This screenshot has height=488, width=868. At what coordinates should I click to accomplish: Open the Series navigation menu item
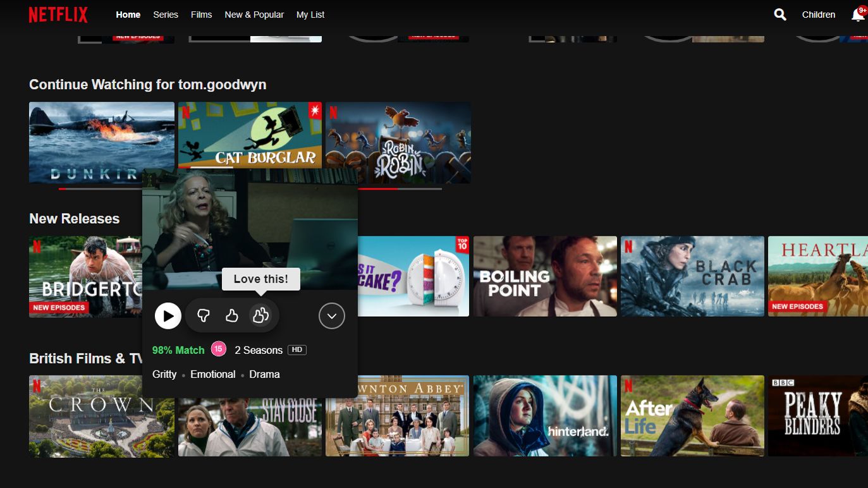[166, 15]
